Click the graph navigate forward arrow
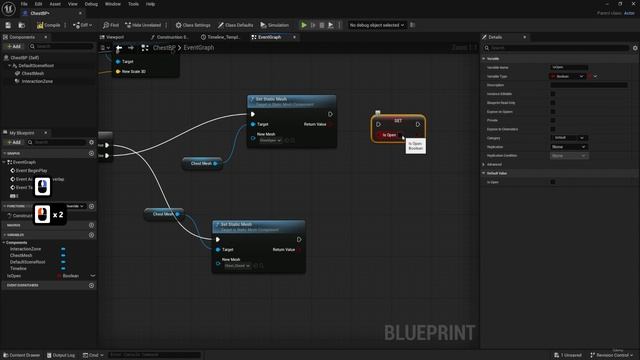Image resolution: width=640 pixels, height=360 pixels. pyautogui.click(x=131, y=48)
